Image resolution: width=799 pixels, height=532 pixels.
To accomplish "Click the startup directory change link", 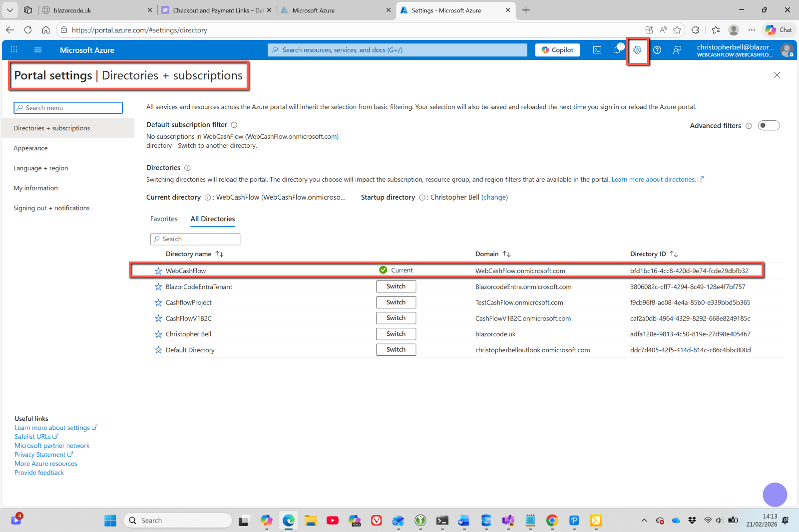I will pos(494,198).
